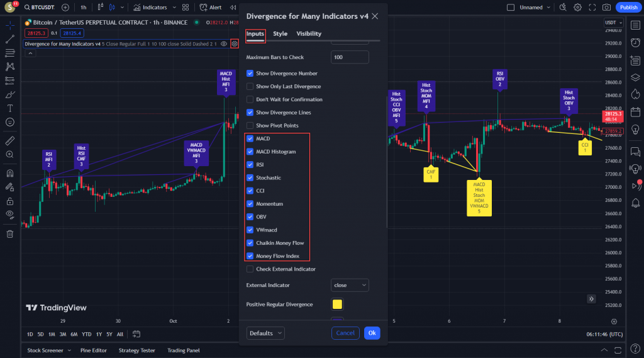This screenshot has height=358, width=644.
Task: Collapse the indicator legend chevron
Action: [30, 53]
